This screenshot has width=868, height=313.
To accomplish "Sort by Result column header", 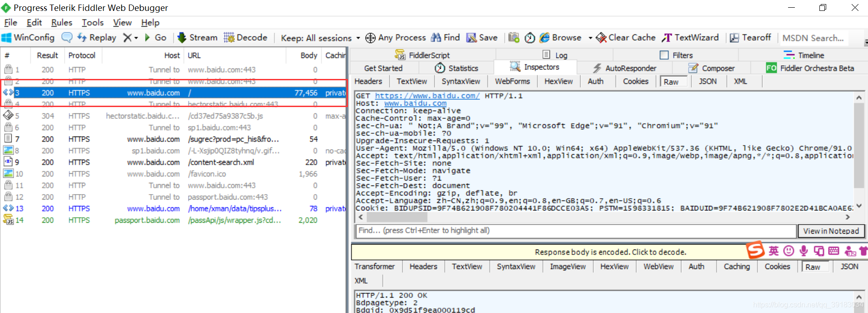I will tap(47, 55).
